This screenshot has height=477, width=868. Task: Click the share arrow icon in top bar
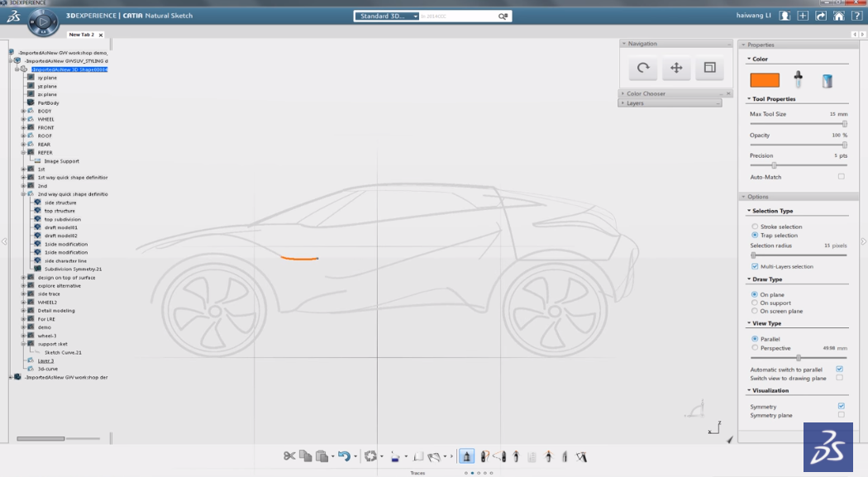821,16
